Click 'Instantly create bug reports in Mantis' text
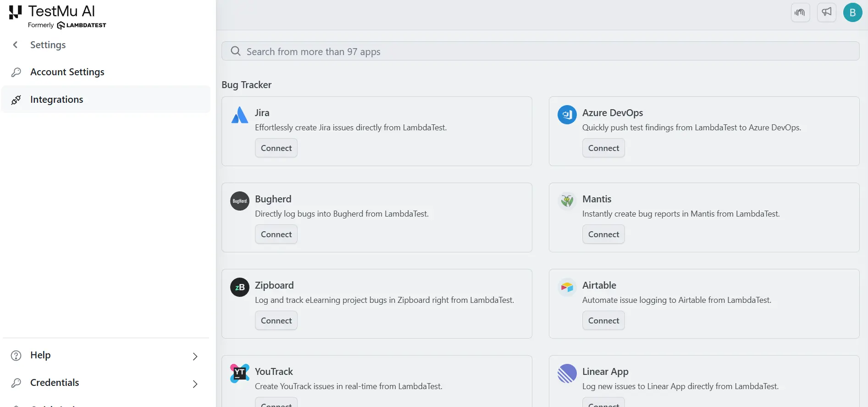868x407 pixels. pyautogui.click(x=681, y=214)
